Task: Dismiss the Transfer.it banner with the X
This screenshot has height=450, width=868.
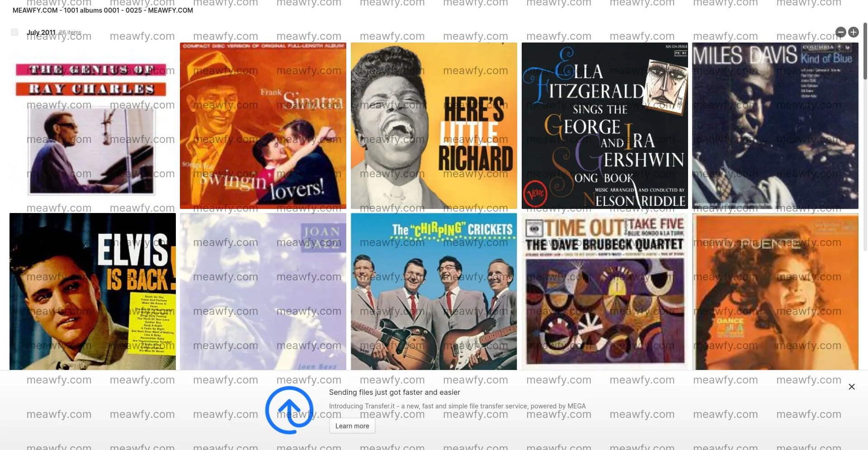Action: (x=851, y=387)
